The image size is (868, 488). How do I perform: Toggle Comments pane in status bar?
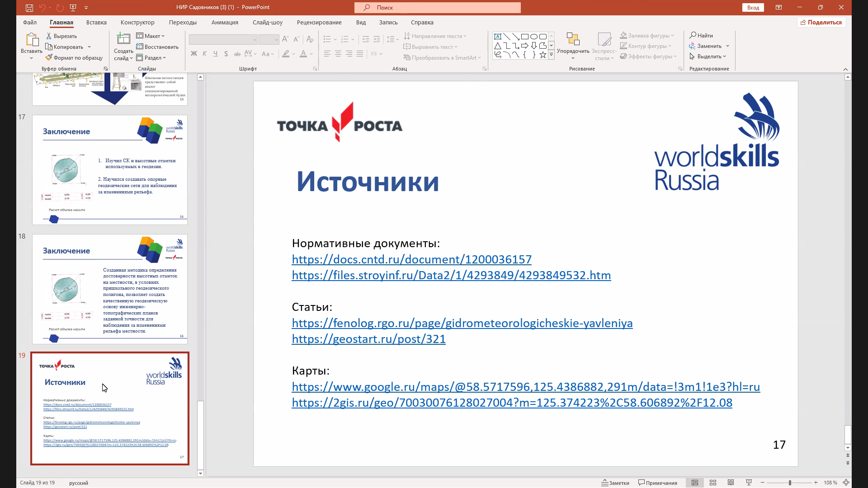point(658,483)
